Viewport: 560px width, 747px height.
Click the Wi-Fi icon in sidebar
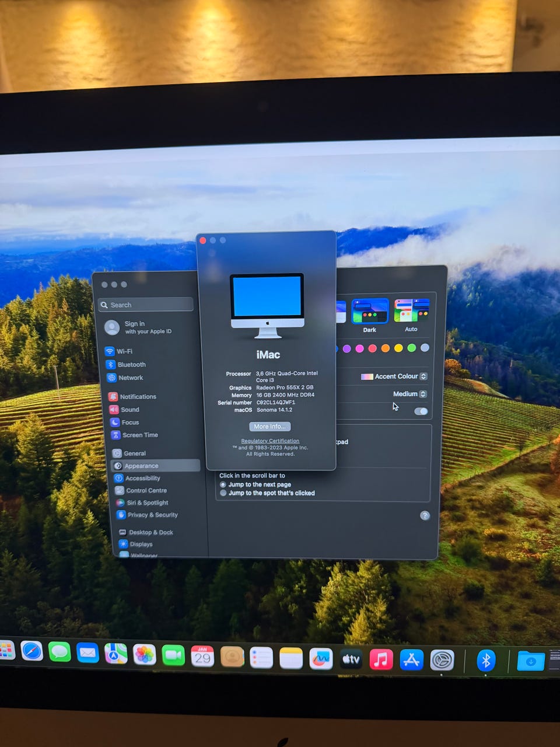110,351
